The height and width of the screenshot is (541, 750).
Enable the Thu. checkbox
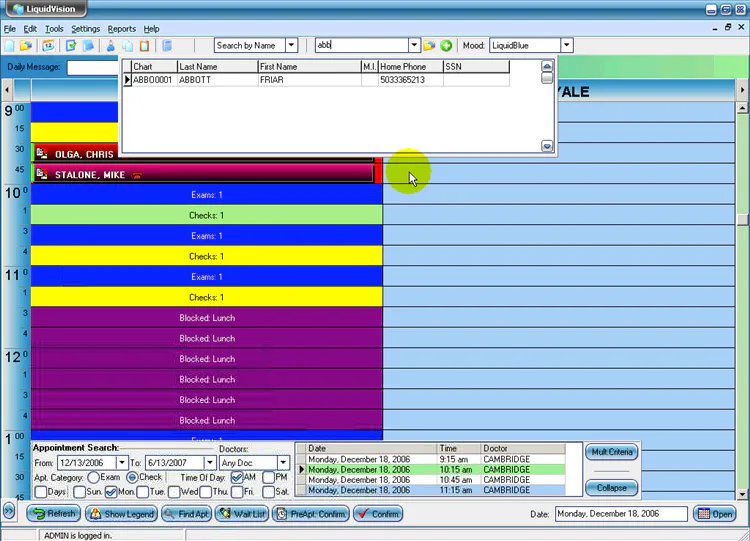[206, 492]
